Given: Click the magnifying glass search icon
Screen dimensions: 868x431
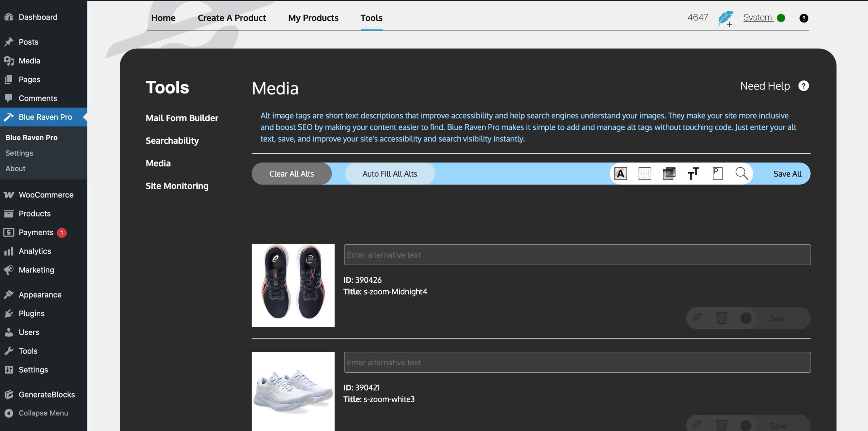Looking at the screenshot, I should coord(742,173).
